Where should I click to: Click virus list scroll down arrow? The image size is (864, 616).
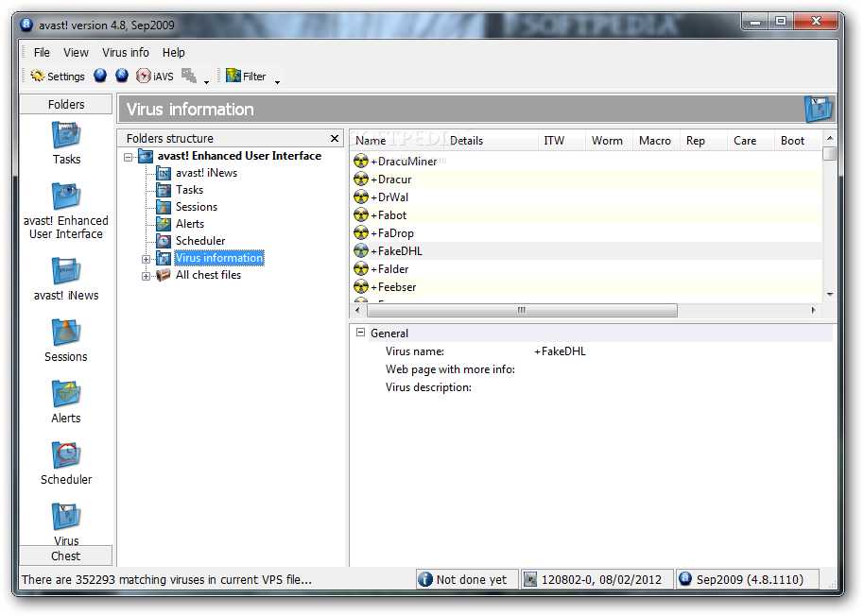pyautogui.click(x=830, y=295)
